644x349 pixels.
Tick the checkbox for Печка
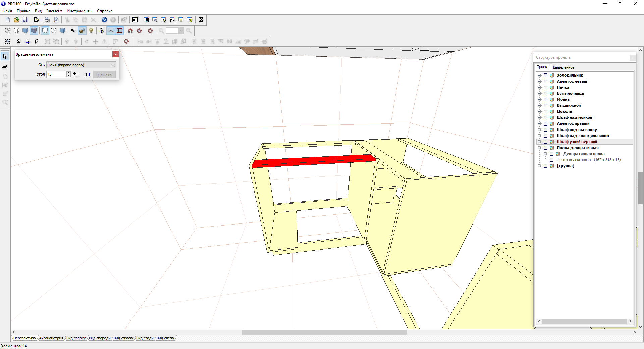click(546, 88)
